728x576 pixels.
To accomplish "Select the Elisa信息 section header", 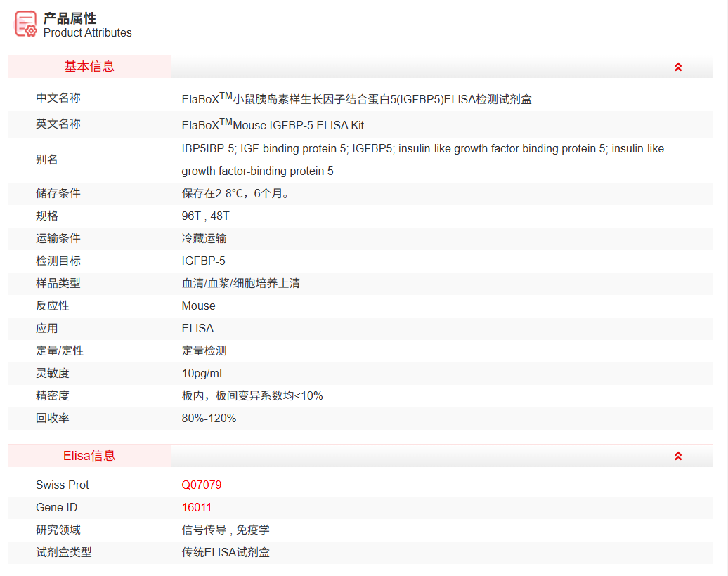I will 89,456.
